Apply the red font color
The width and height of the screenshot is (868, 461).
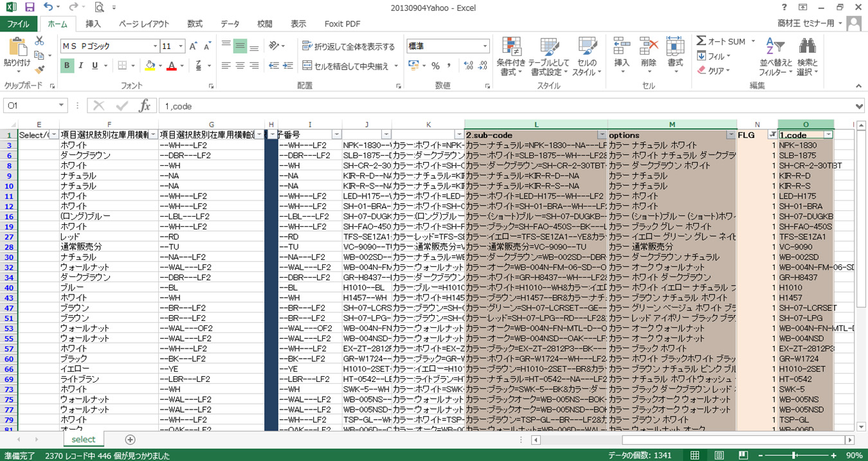click(x=171, y=66)
